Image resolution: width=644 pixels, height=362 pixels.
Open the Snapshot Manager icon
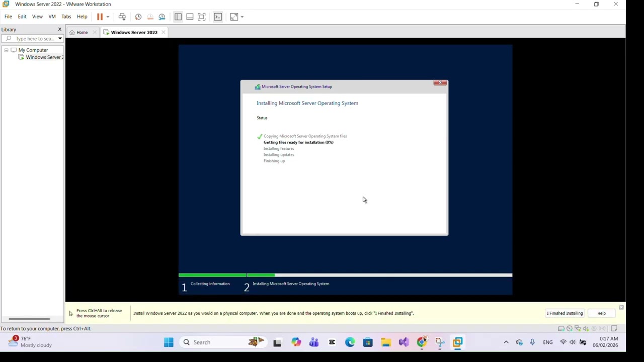[162, 17]
